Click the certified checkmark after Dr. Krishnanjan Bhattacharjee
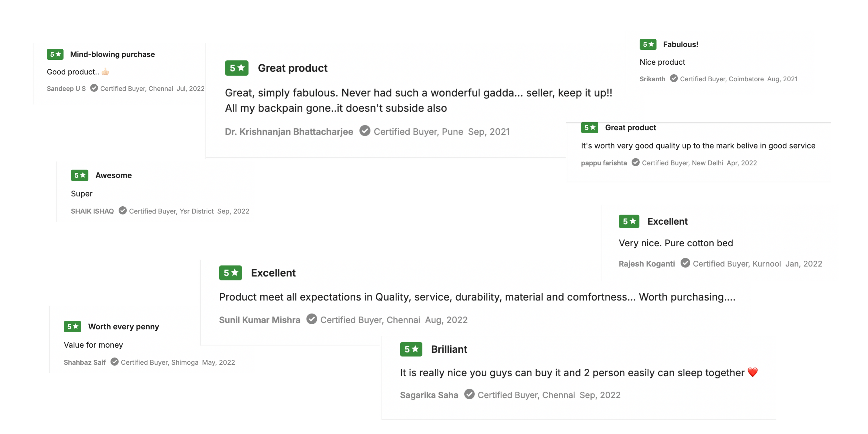Viewport: 868px width, 434px height. pos(365,131)
